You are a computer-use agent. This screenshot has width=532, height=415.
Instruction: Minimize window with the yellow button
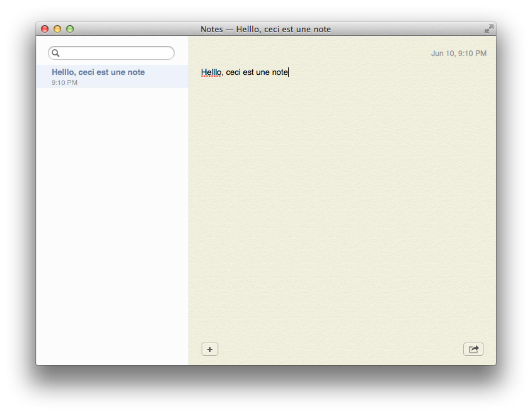click(x=57, y=29)
